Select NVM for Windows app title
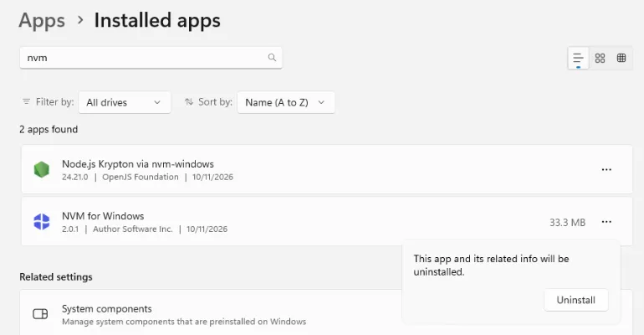644x335 pixels. tap(103, 216)
